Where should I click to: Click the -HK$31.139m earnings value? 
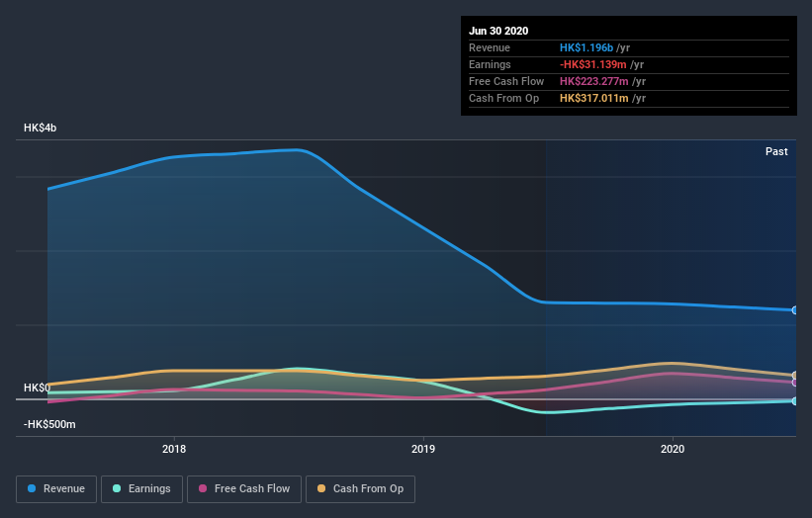(593, 64)
